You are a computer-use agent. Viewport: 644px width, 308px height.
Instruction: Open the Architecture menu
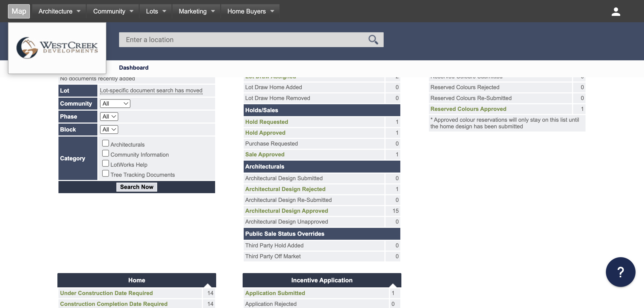pyautogui.click(x=59, y=11)
